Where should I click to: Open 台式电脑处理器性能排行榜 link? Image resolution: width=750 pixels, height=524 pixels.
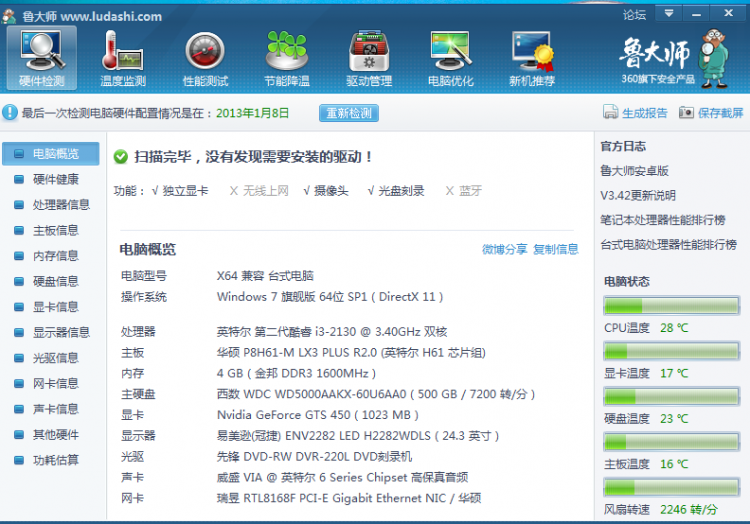click(669, 245)
